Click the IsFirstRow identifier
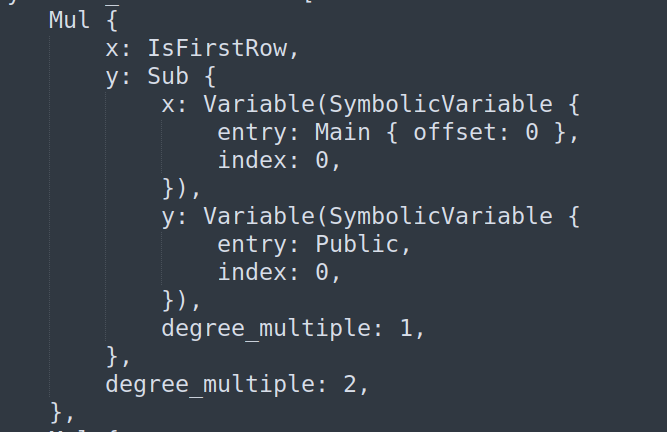Screen dimensions: 667x432 218,48
